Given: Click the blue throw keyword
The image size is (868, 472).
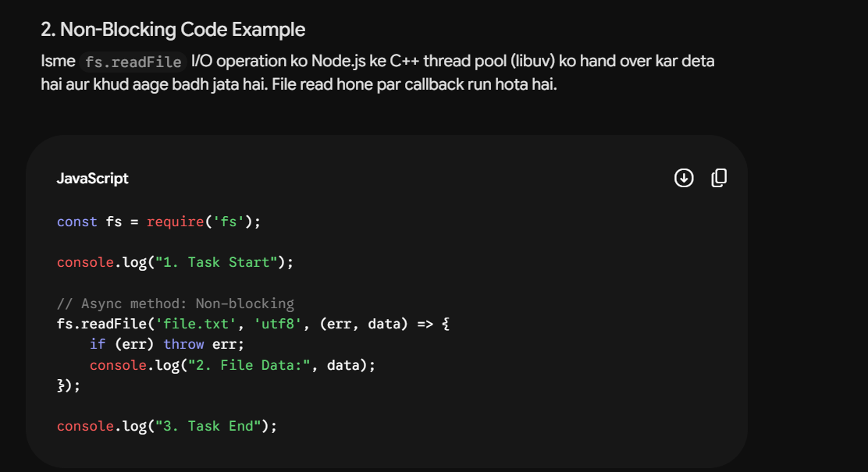Looking at the screenshot, I should point(183,344).
